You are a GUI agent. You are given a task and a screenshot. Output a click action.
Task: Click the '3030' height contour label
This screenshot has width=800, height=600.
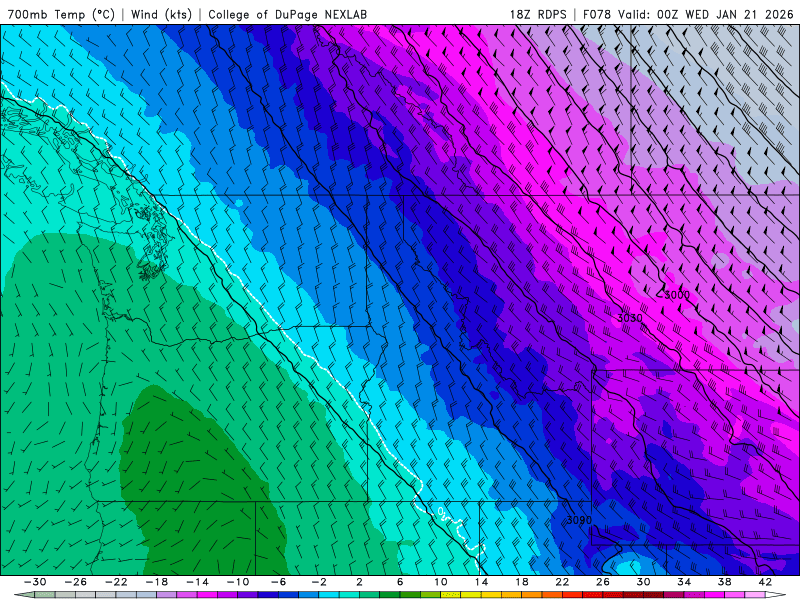[630, 318]
